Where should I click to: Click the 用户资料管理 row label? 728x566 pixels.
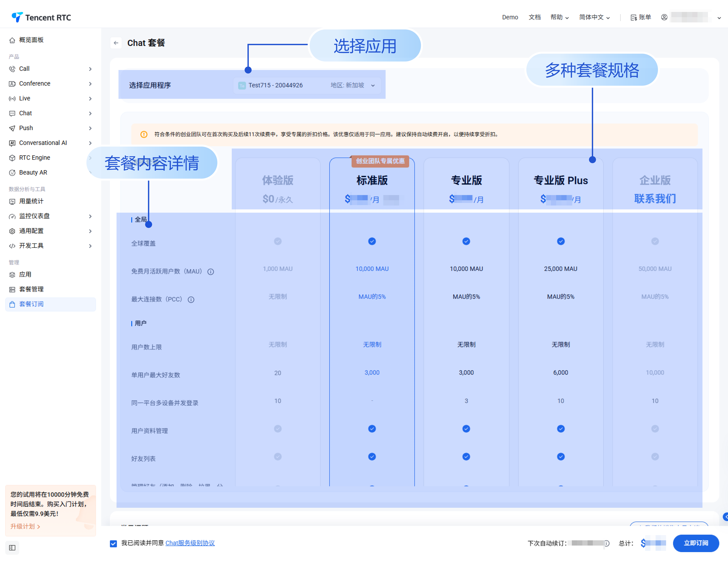pos(149,431)
